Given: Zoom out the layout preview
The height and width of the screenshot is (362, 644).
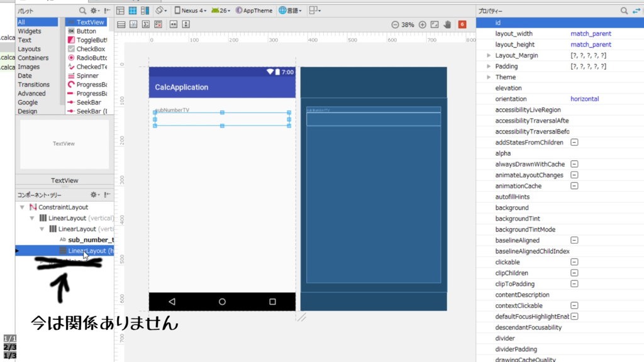Looking at the screenshot, I should point(395,25).
